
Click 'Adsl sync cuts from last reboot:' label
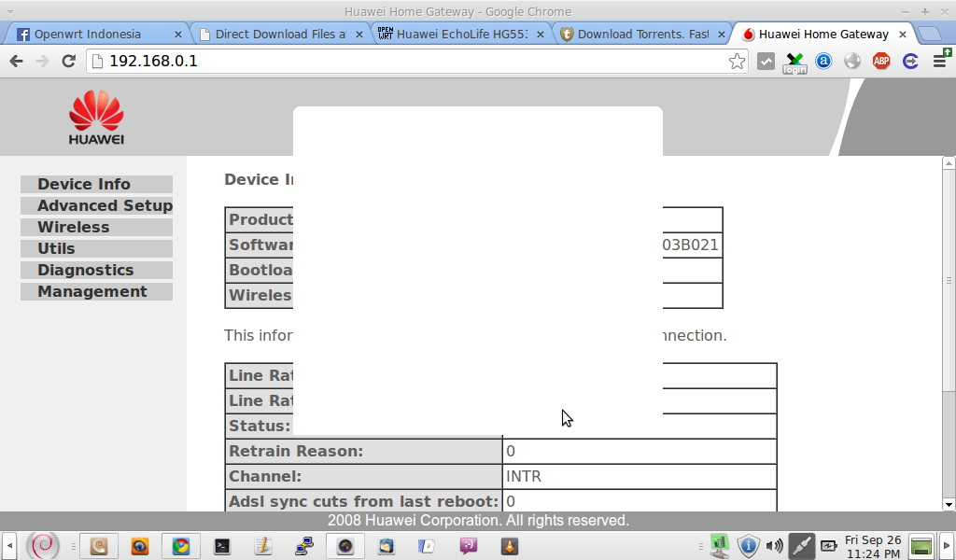364,501
